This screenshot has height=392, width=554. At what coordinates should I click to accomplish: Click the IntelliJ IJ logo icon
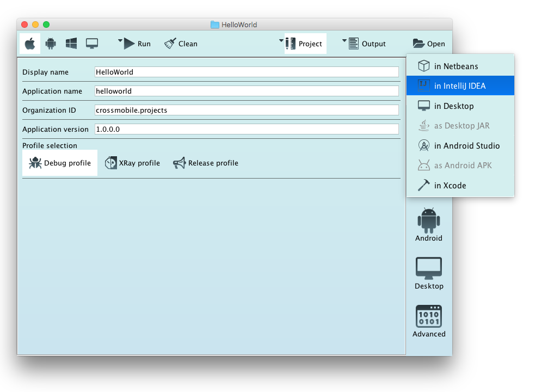423,85
